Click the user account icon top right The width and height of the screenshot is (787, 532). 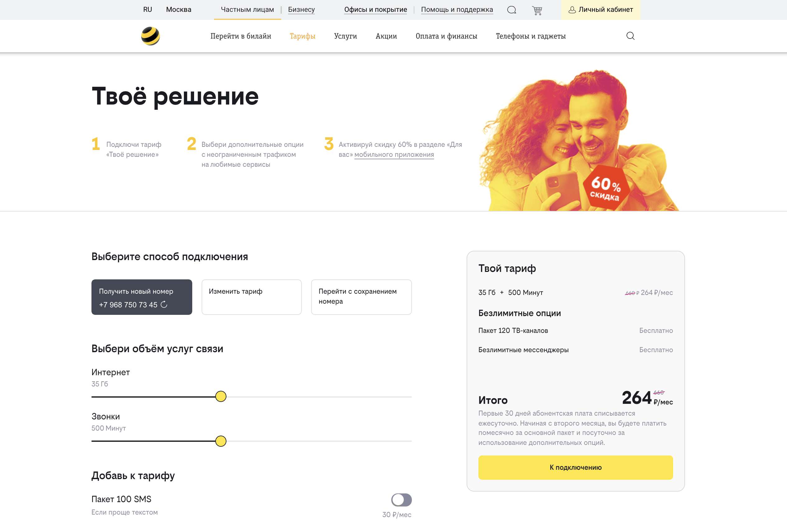(x=571, y=10)
